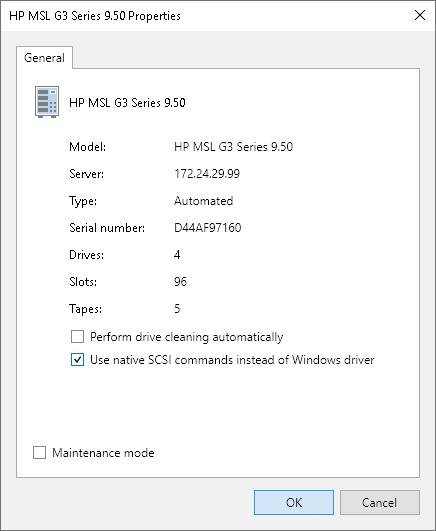Confirm with the OK button

coord(294,503)
